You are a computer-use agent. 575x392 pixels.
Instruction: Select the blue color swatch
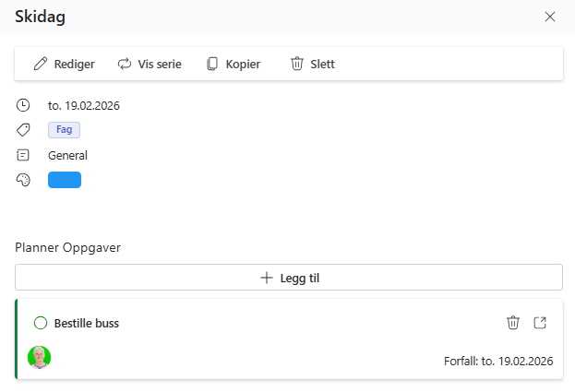tap(65, 180)
